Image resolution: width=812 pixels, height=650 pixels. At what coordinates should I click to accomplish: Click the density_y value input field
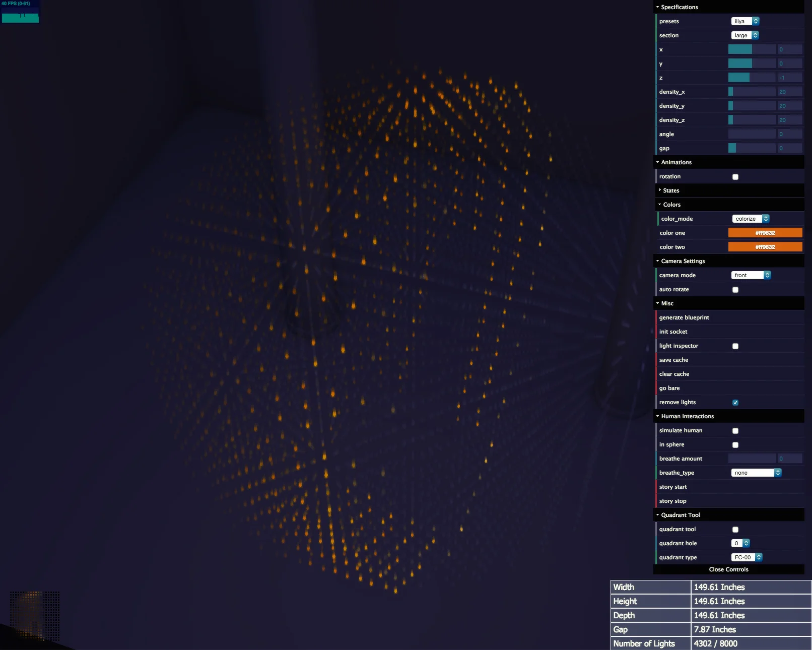[790, 106]
